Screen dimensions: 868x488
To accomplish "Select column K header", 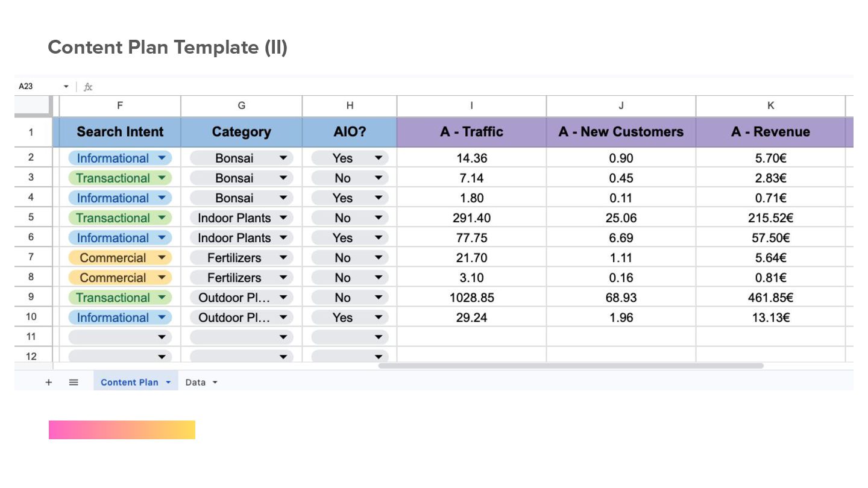I will click(x=770, y=105).
